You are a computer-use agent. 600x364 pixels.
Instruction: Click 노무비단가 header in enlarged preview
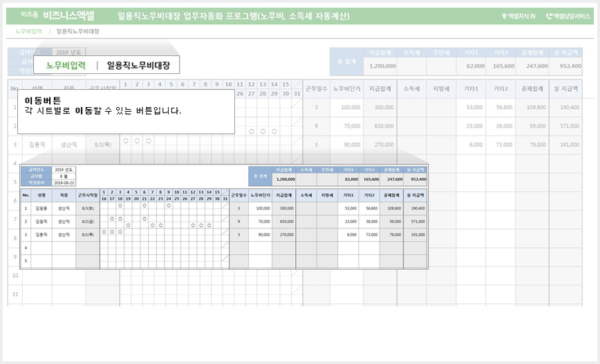coord(260,195)
